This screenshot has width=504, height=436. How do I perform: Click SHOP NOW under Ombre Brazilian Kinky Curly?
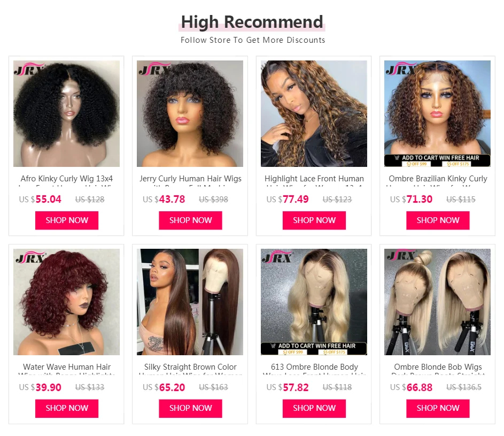438,220
